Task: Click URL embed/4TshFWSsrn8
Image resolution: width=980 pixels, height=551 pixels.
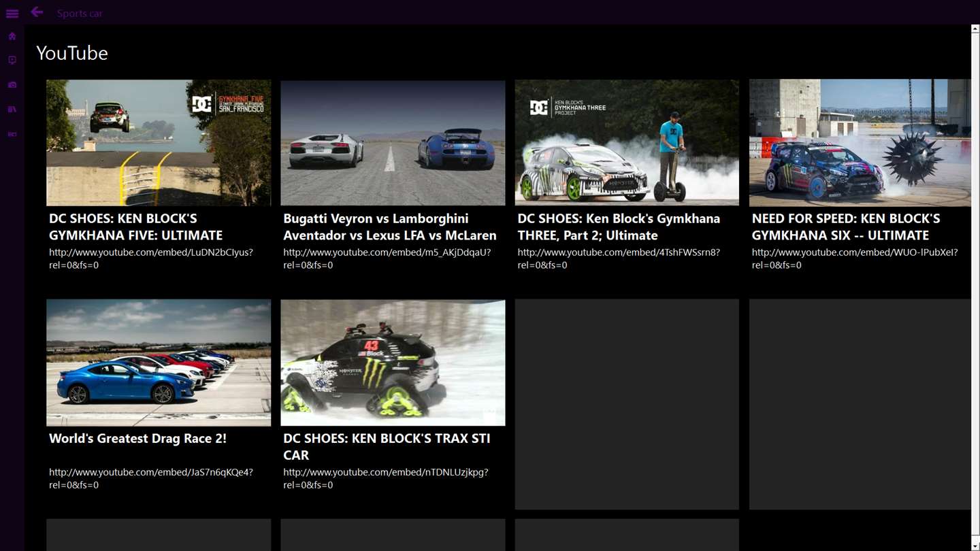Action: click(619, 258)
